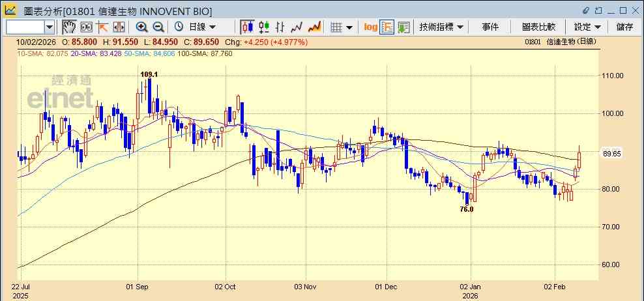Screen dimensions: 644x301
Task: Click the zoom in magnifier icon
Action: click(141, 27)
